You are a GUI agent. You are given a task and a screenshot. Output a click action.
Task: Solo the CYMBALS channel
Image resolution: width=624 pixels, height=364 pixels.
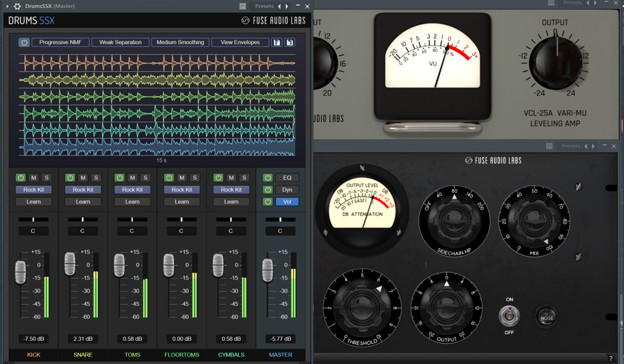coord(244,178)
